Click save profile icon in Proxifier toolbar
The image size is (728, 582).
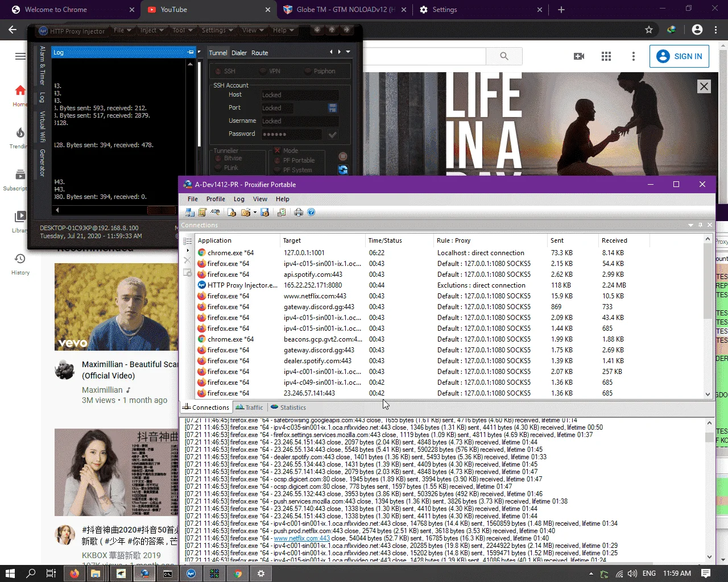[264, 212]
